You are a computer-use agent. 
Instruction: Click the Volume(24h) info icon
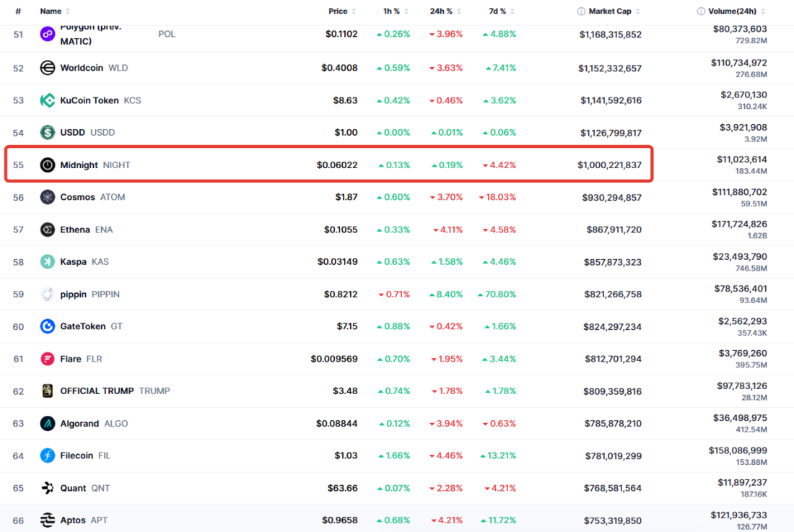701,11
